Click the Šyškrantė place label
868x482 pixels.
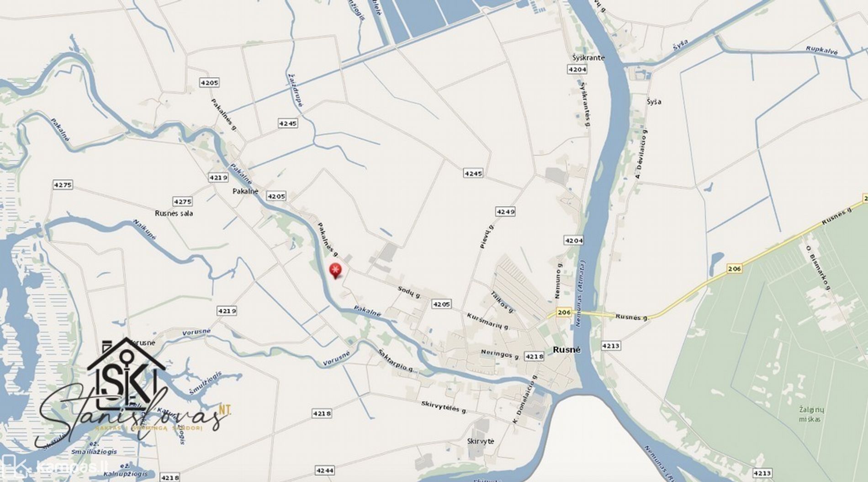click(588, 58)
